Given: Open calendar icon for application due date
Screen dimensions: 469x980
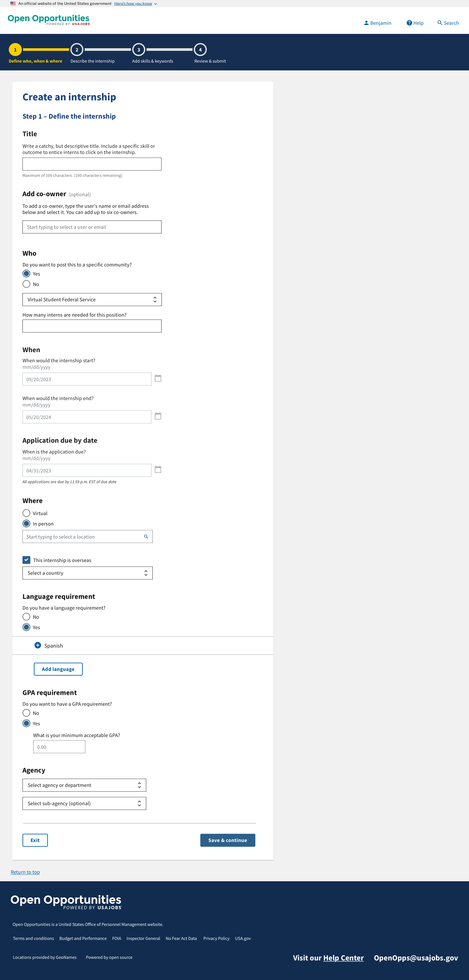Looking at the screenshot, I should pyautogui.click(x=158, y=469).
